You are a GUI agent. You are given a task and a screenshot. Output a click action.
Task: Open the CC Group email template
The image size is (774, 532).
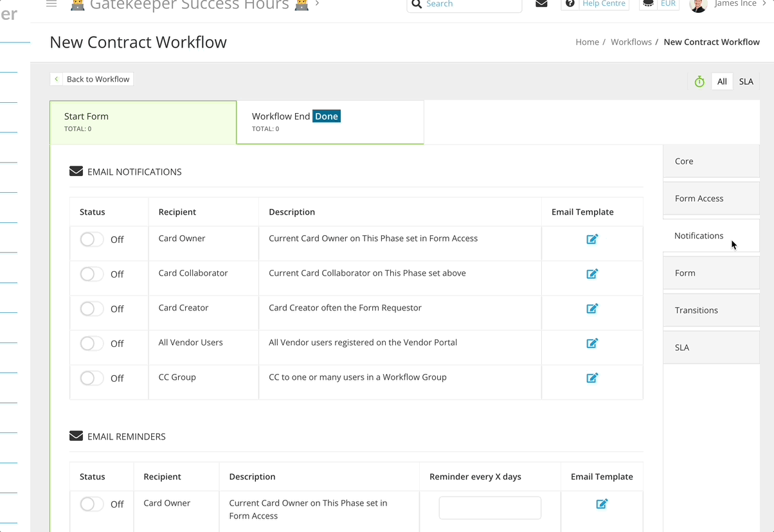point(591,377)
